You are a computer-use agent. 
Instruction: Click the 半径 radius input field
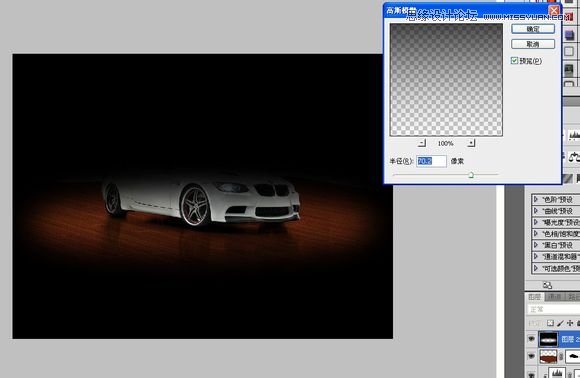[x=431, y=161]
